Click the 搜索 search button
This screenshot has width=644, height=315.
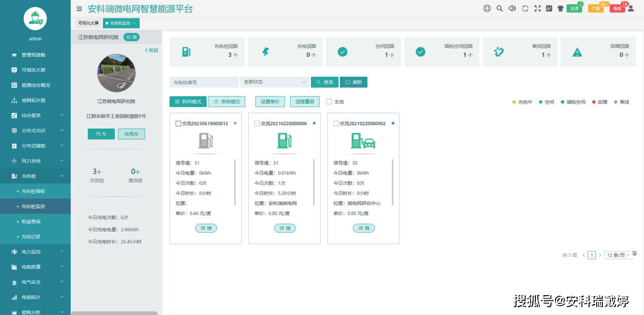[325, 82]
